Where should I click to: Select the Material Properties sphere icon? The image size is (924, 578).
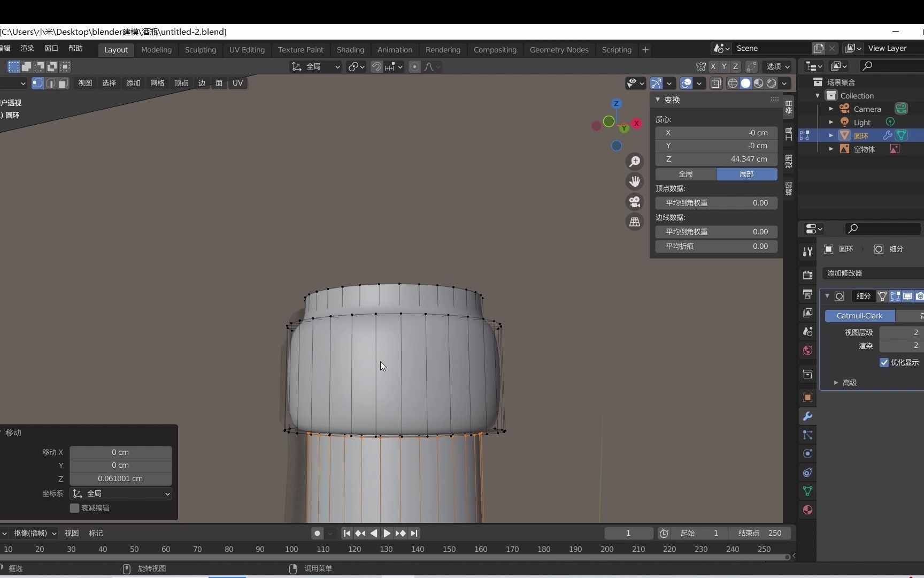[807, 509]
